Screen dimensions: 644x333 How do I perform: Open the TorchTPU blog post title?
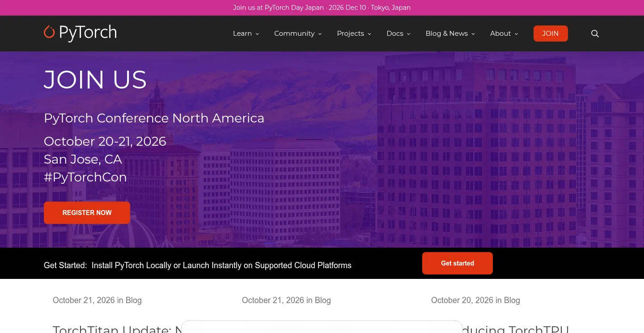click(515, 329)
